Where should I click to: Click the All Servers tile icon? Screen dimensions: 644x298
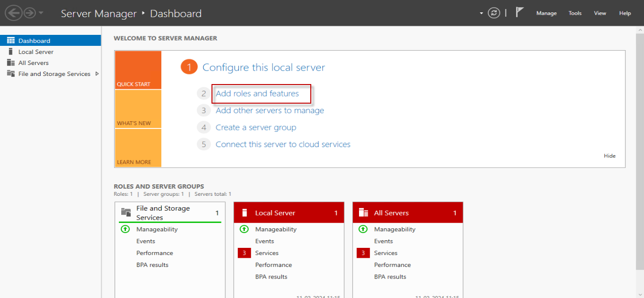[x=364, y=213]
